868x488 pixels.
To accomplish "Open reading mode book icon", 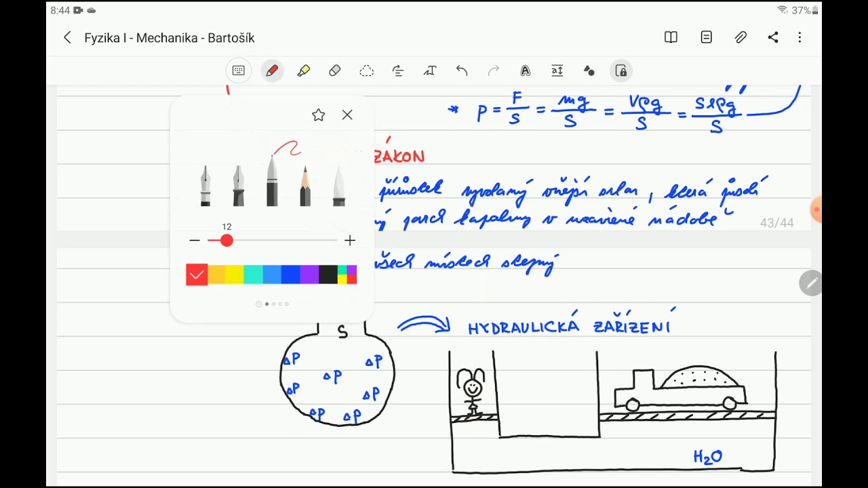I will click(x=671, y=38).
